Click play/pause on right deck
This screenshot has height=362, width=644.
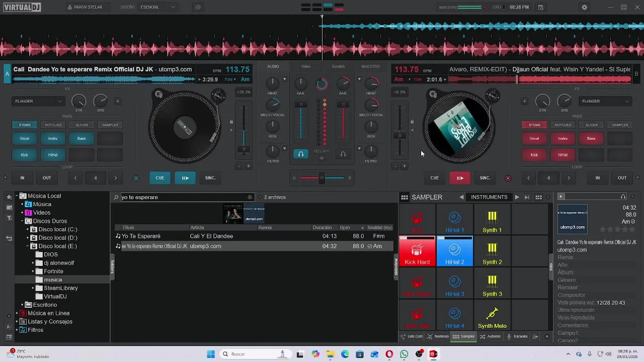(460, 177)
